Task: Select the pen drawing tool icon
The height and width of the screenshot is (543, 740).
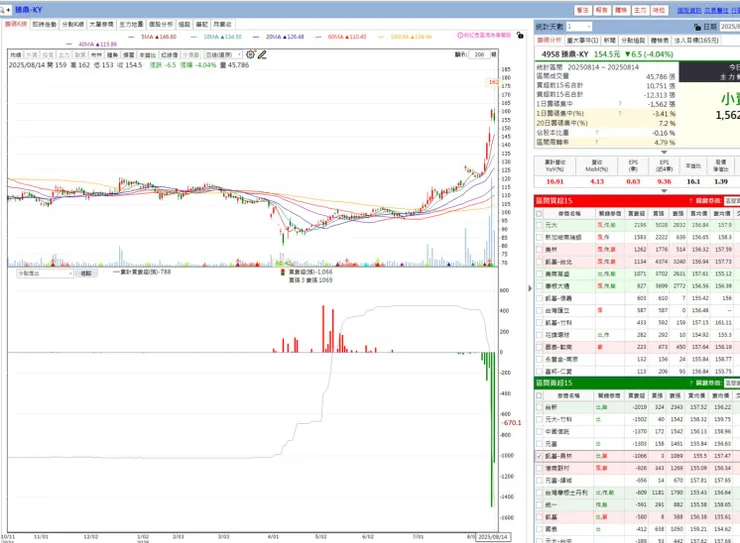Action: (262, 55)
